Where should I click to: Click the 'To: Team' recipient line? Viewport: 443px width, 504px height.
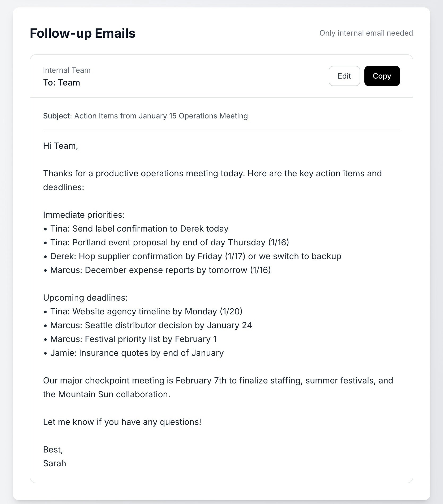[x=61, y=83]
